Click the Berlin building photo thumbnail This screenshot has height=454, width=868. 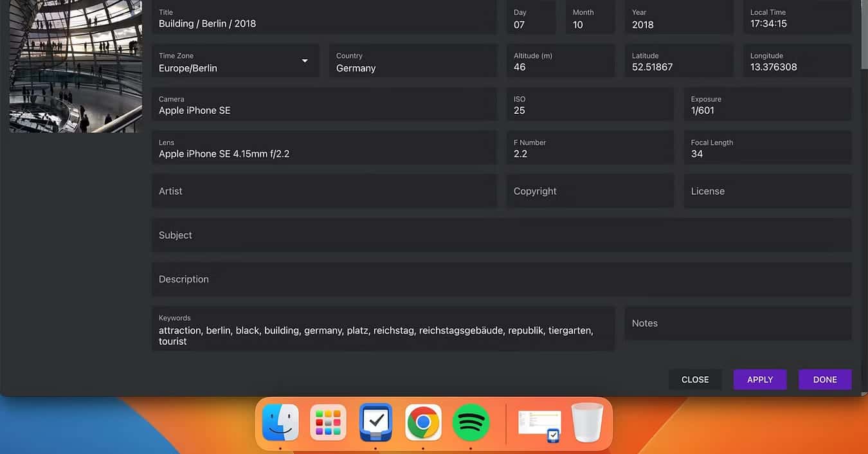75,66
